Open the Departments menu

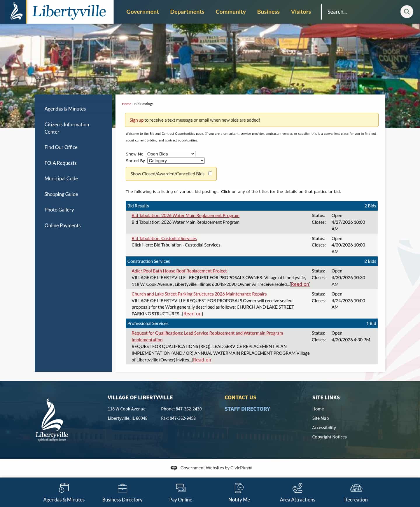click(187, 12)
